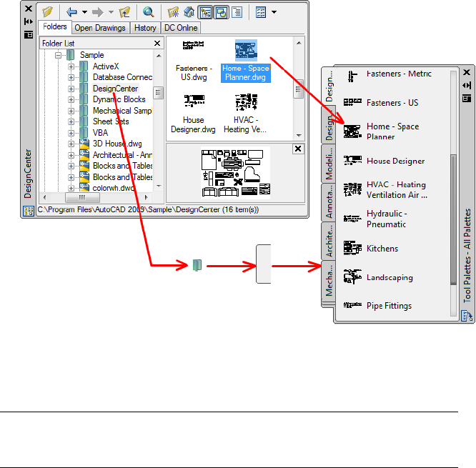Close the Tool Palettes window
The height and width of the screenshot is (468, 476).
click(467, 72)
